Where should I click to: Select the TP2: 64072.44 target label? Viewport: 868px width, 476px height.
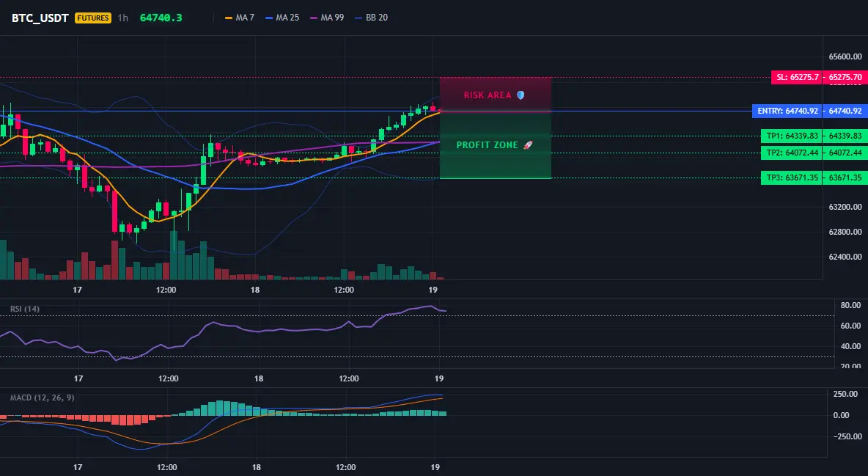(x=792, y=153)
